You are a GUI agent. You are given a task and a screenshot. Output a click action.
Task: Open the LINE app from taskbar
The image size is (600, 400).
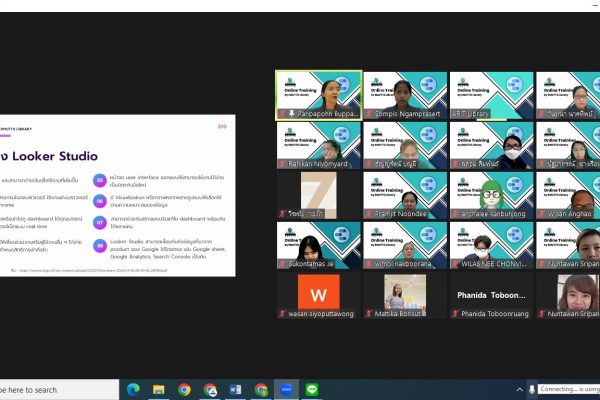point(312,390)
